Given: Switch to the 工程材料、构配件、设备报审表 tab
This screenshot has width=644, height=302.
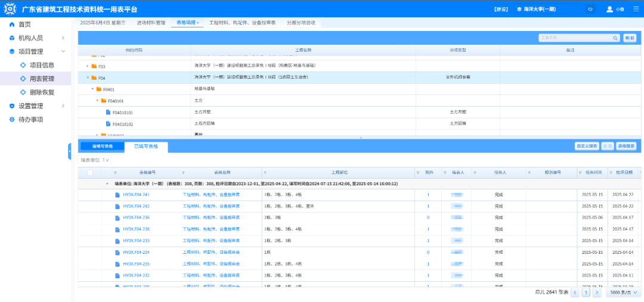Looking at the screenshot, I should click(242, 23).
